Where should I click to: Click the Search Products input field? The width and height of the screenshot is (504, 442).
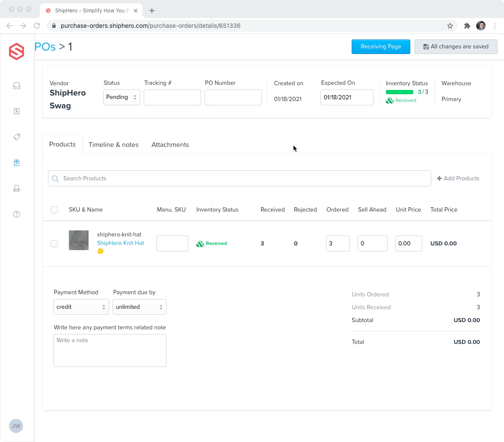pos(240,179)
